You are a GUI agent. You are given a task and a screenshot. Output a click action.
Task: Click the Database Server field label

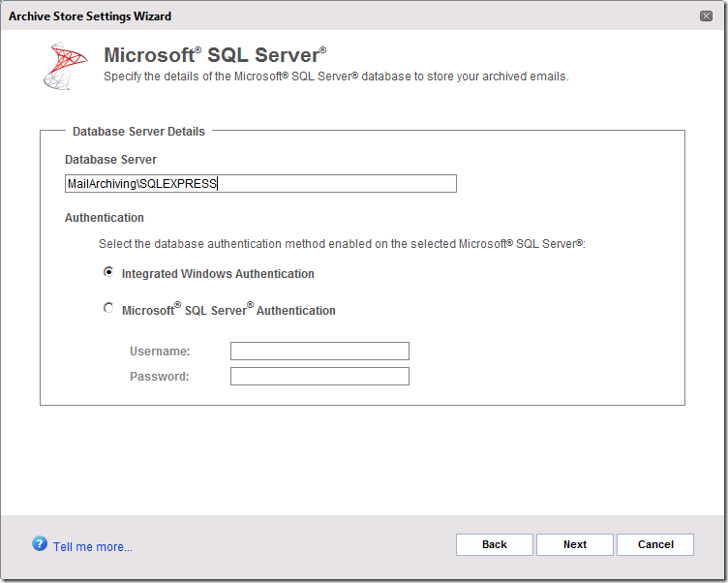(x=110, y=160)
